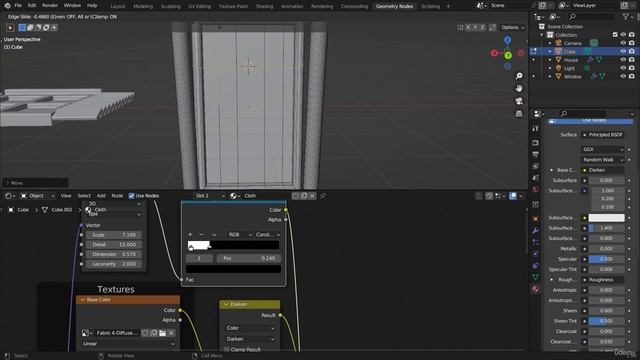Click the outliner filter funnel icon
Viewport: 640px width, 360px height.
point(626,17)
